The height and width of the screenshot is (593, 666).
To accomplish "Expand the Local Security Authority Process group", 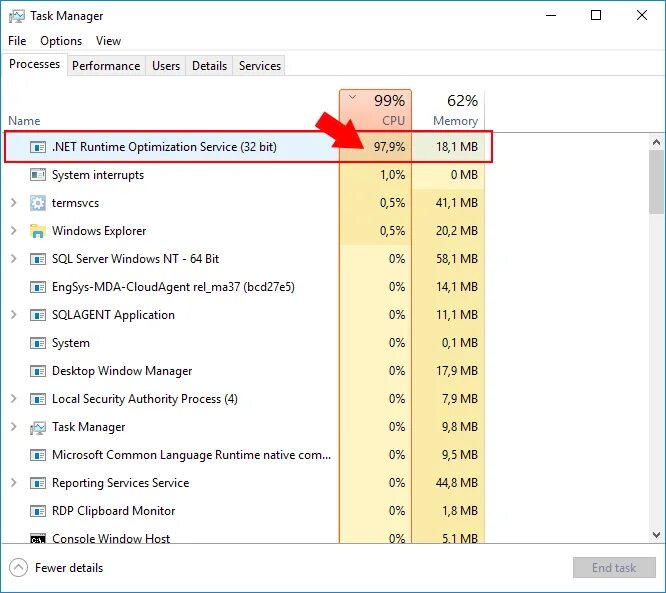I will 14,399.
